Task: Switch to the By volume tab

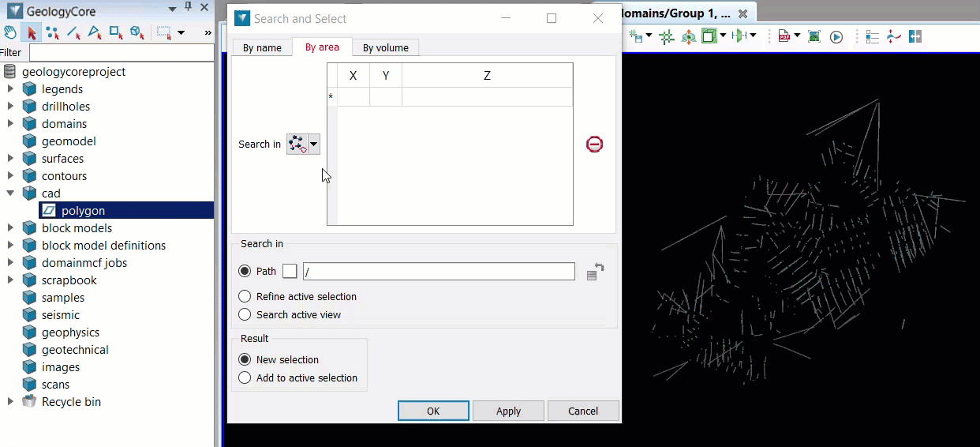Action: tap(386, 47)
